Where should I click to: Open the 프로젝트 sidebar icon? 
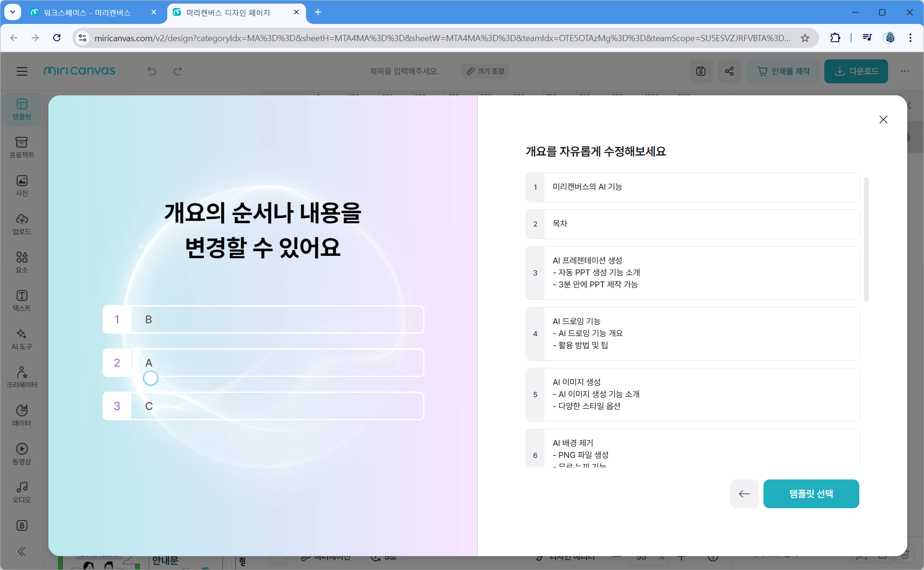point(22,147)
